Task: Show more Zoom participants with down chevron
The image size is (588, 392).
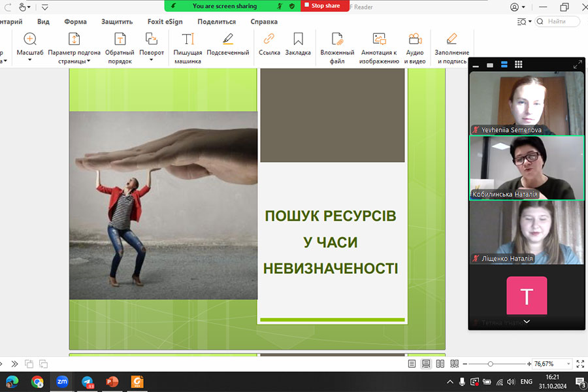Action: tap(527, 321)
